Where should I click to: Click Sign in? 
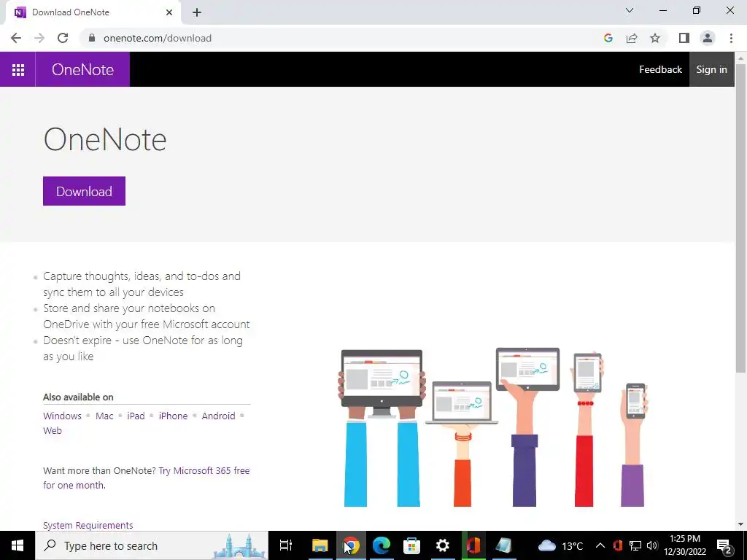click(x=711, y=69)
